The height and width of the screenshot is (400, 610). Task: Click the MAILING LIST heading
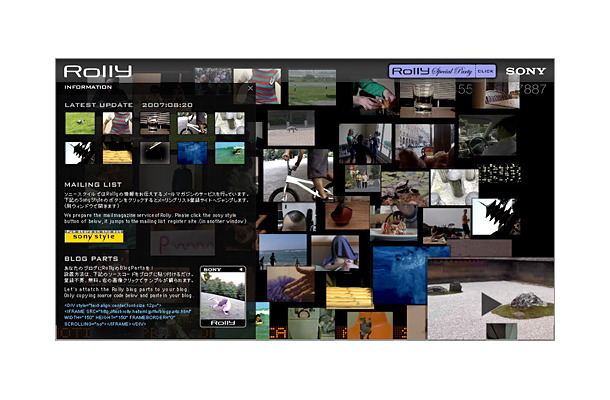point(93,184)
